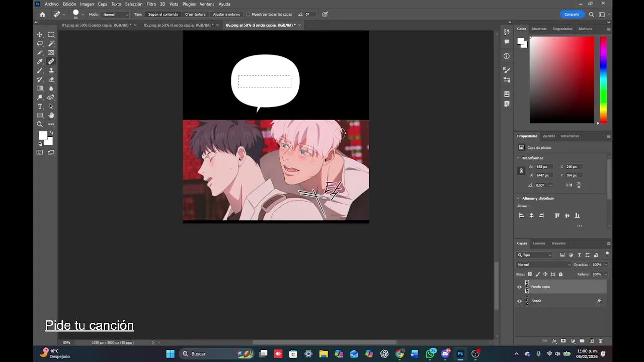Select the Magic Wand tool
644x362 pixels.
pyautogui.click(x=51, y=44)
